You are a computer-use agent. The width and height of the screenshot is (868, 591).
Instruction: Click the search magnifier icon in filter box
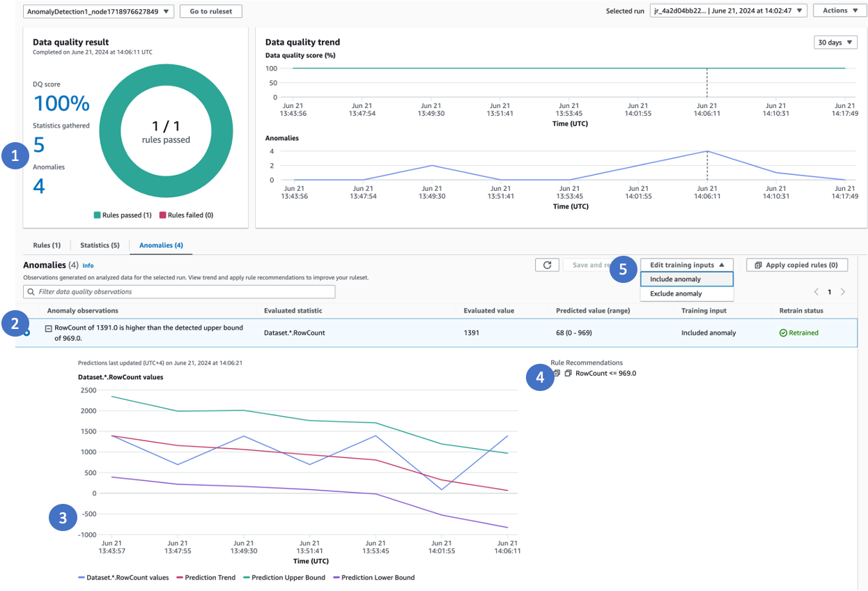pyautogui.click(x=31, y=292)
